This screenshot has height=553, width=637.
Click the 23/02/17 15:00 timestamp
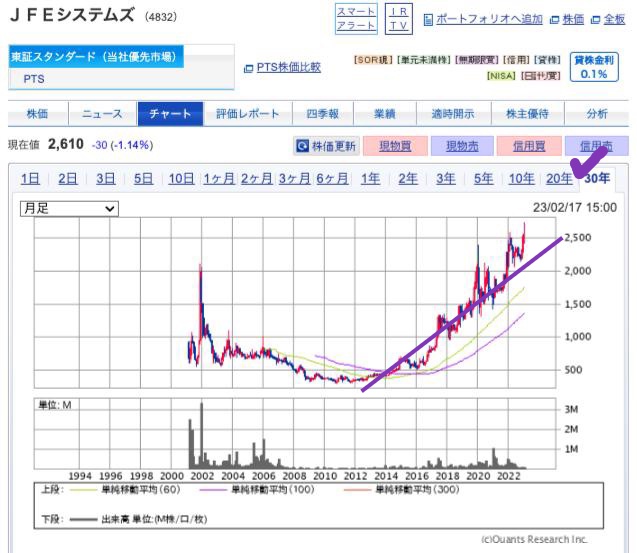click(x=574, y=208)
